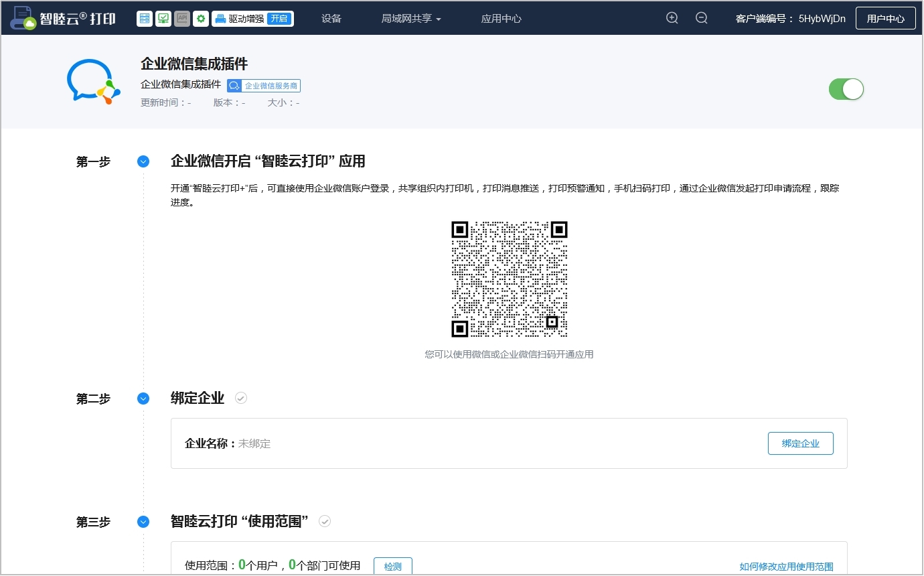Open the server list icon in toolbar

pos(144,19)
